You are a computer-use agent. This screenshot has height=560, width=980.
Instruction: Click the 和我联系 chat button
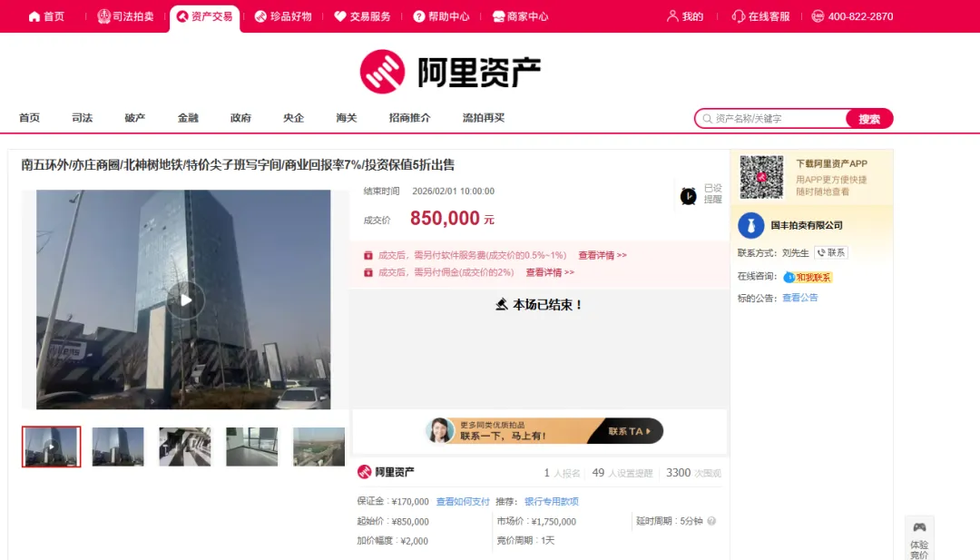coord(808,277)
